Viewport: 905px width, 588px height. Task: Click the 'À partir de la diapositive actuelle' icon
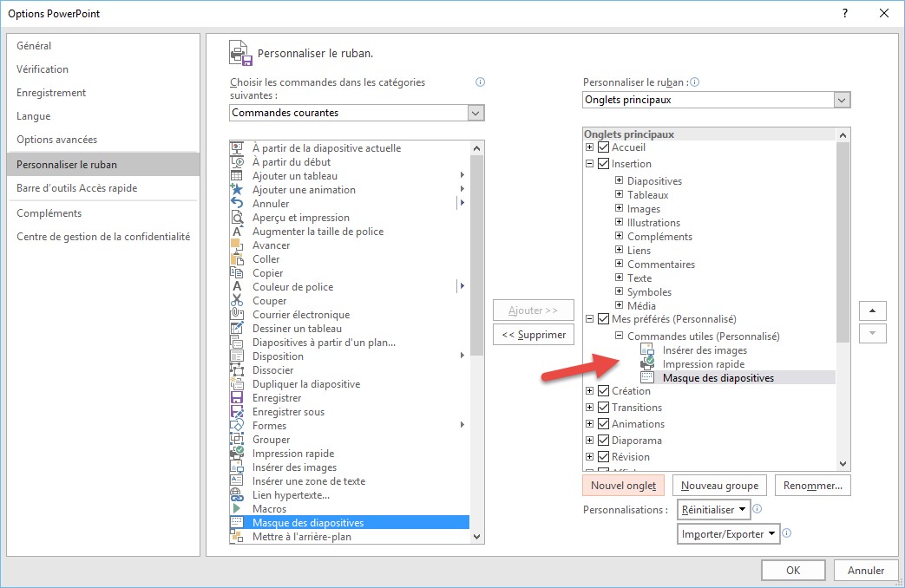pyautogui.click(x=237, y=147)
